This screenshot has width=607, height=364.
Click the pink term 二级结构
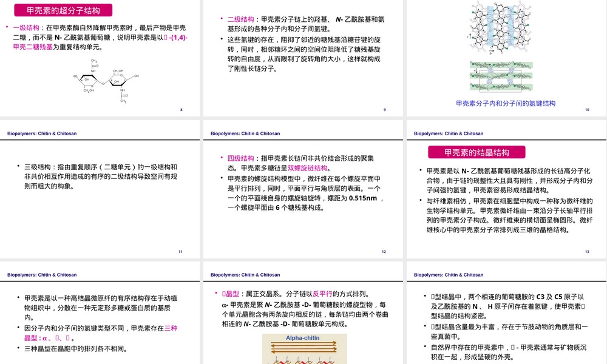click(241, 19)
